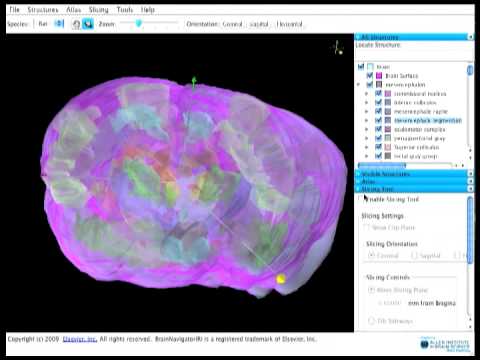Toggle the mesencephalon checkbox
The image size is (480, 360).
[x=369, y=85]
